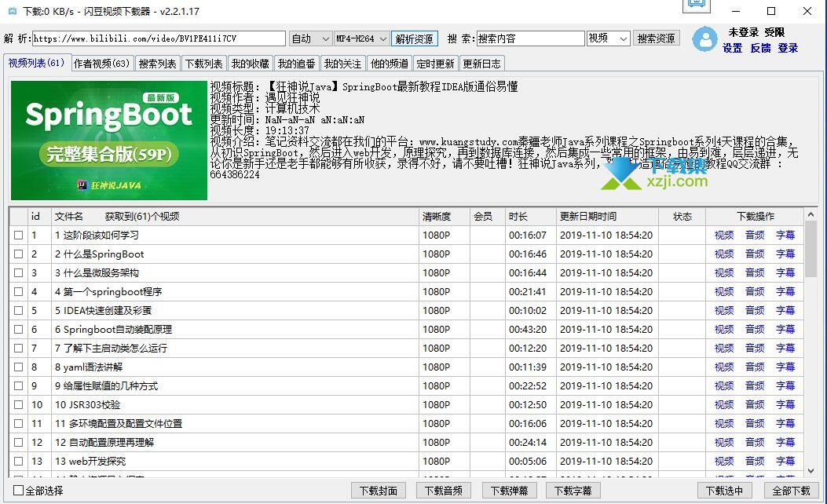The image size is (827, 504).
Task: Click 视频 download link for row 1
Action: coord(724,236)
